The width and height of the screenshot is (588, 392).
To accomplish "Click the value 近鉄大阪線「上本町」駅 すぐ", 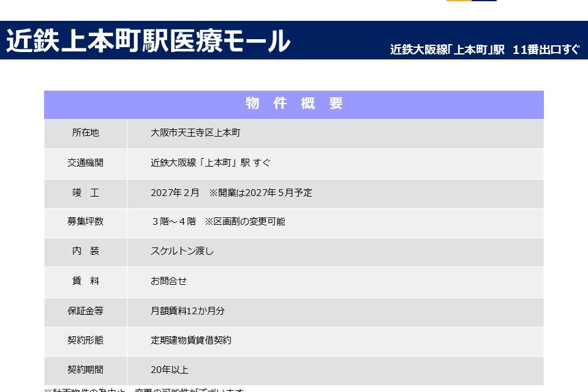I will (210, 163).
